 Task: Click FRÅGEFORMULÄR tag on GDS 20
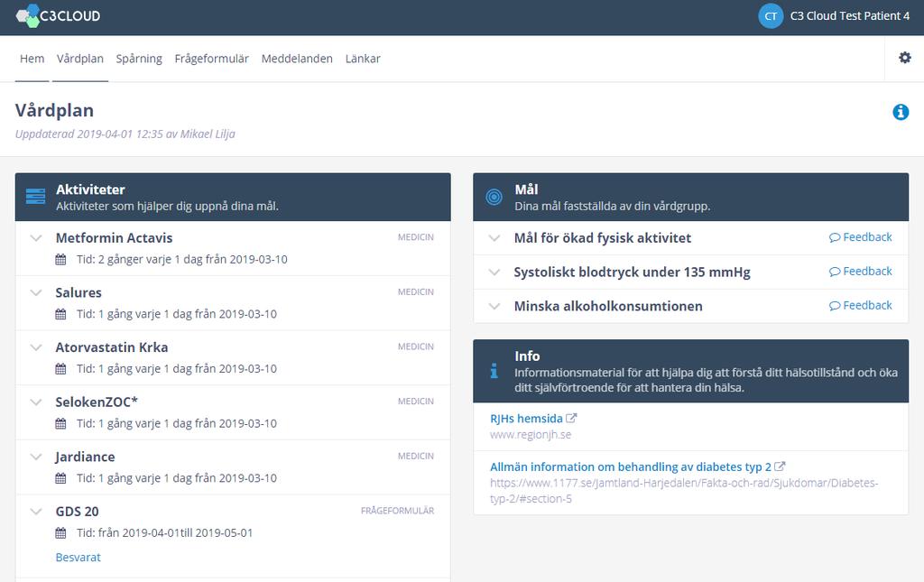397,511
